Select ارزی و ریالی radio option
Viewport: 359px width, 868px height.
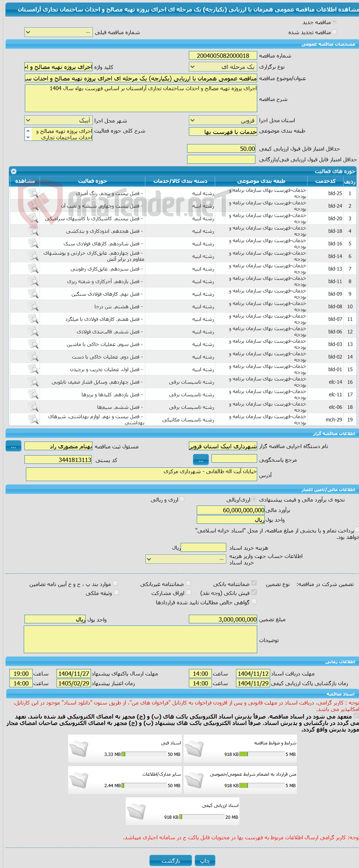[x=182, y=499]
